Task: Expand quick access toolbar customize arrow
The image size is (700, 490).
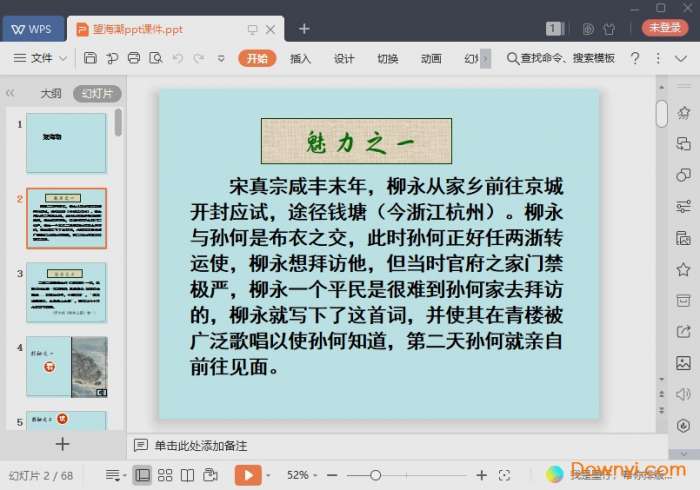Action: coord(219,59)
